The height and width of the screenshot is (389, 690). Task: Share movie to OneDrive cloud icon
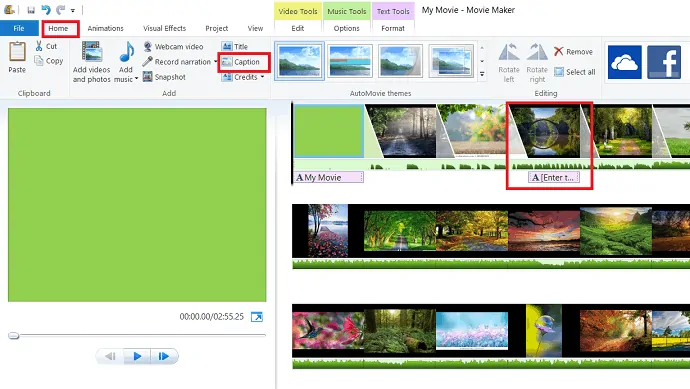pos(624,62)
